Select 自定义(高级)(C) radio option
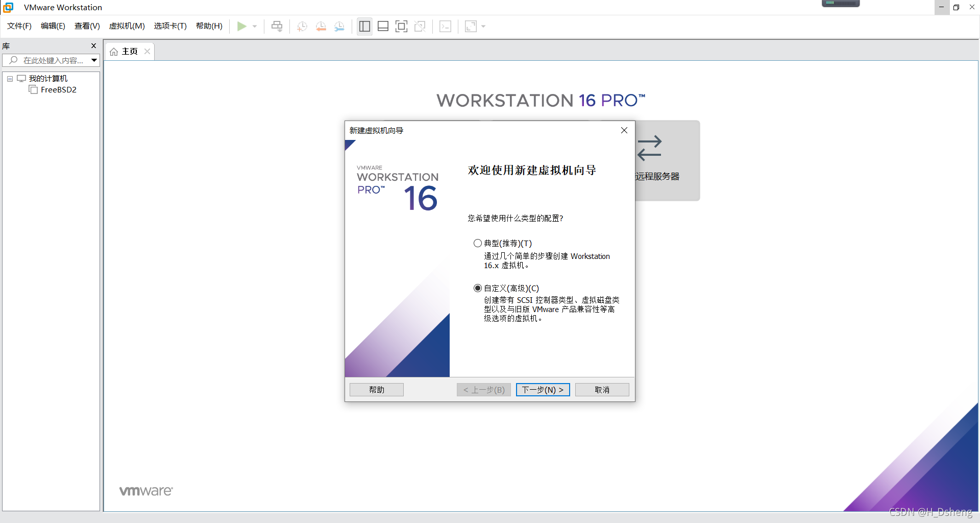The height and width of the screenshot is (523, 980). [478, 288]
